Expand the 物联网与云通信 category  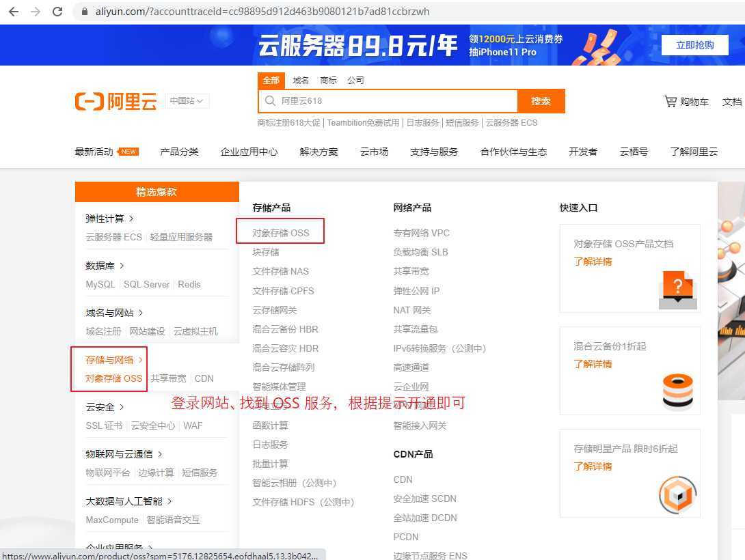pos(124,453)
